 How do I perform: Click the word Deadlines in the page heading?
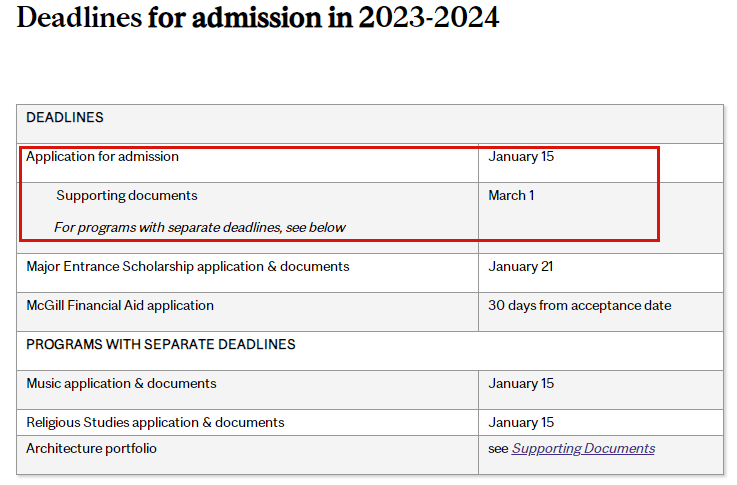tap(78, 18)
